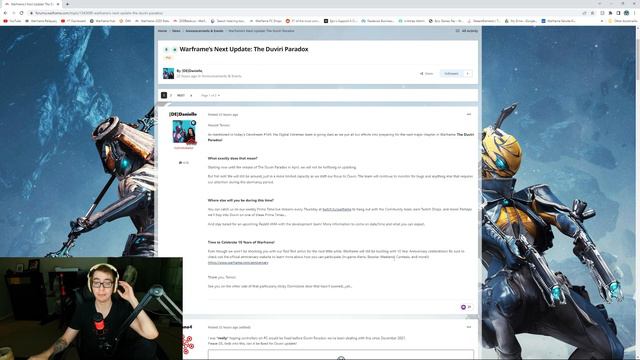This screenshot has width=640, height=360.
Task: Click [DE]Danielle's post avatar
Action: pyautogui.click(x=184, y=132)
